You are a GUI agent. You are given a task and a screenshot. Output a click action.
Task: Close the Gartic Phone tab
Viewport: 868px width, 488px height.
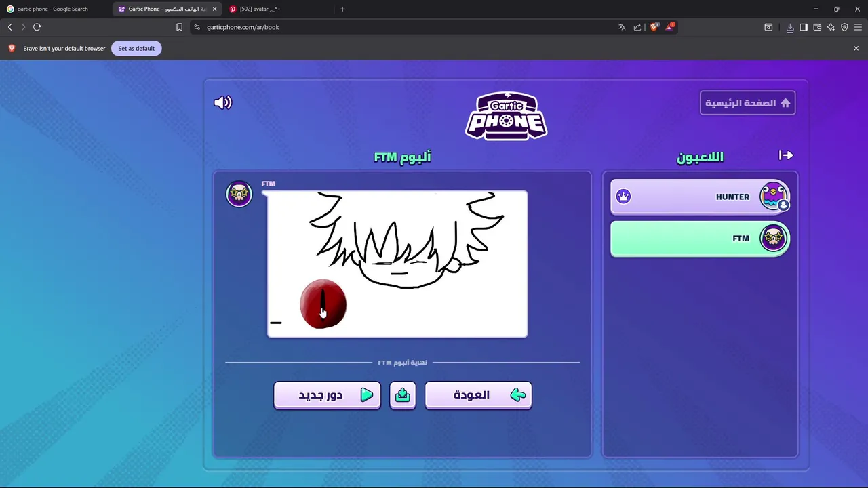[214, 9]
